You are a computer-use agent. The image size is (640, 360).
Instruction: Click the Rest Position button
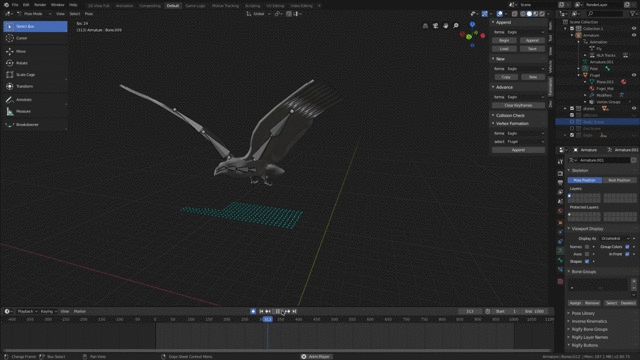point(619,180)
